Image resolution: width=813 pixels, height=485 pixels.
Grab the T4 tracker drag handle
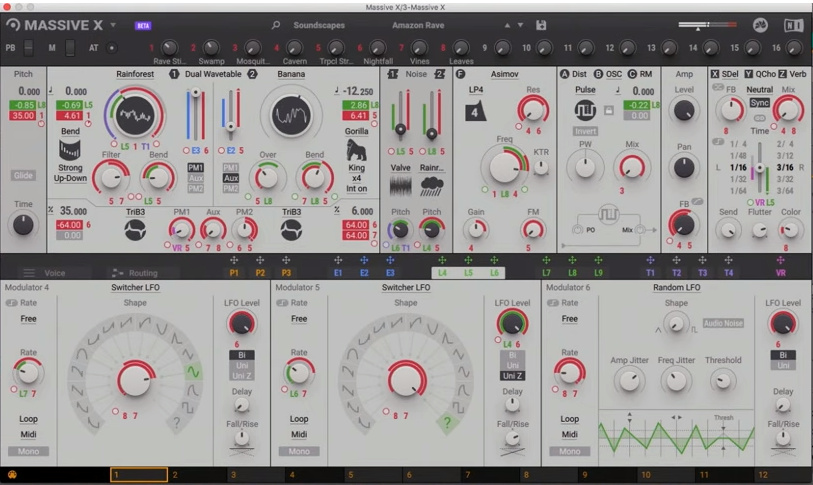728,260
